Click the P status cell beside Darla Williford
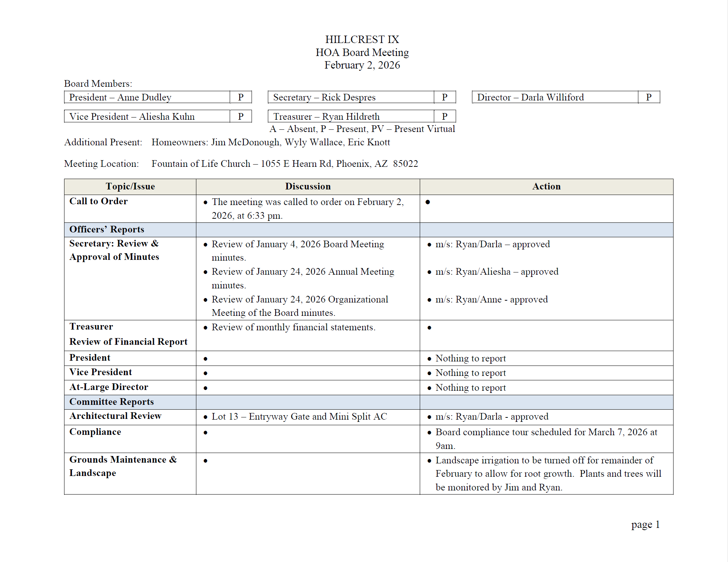This screenshot has height=562, width=728. 649,97
